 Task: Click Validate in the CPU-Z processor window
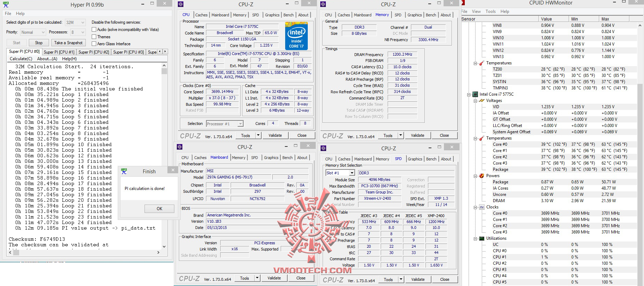275,135
